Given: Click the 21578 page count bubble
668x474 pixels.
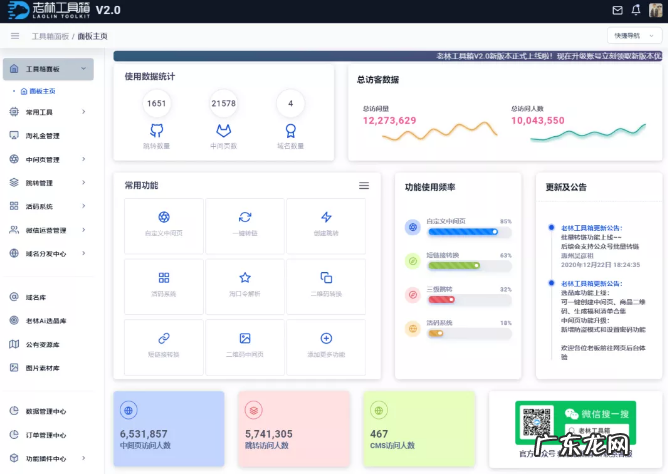Looking at the screenshot, I should pos(223,103).
